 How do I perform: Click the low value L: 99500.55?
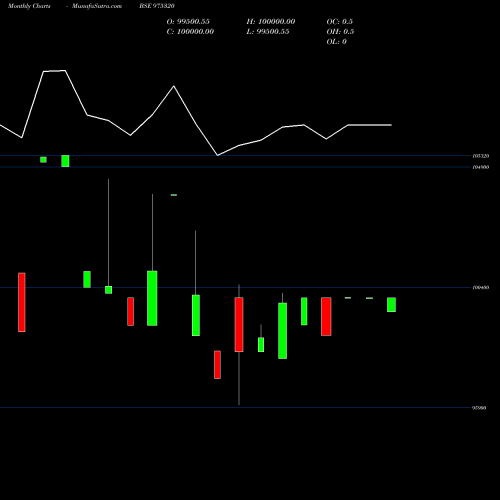tap(268, 31)
